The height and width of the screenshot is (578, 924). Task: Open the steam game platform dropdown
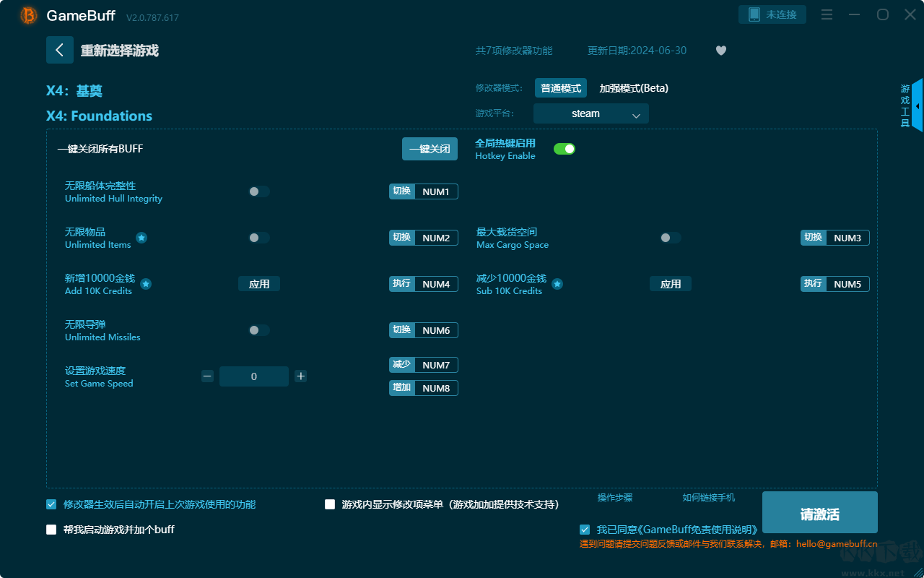click(x=590, y=113)
